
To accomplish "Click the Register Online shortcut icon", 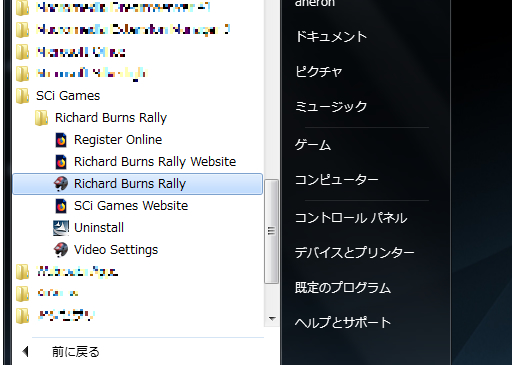I will 61,140.
